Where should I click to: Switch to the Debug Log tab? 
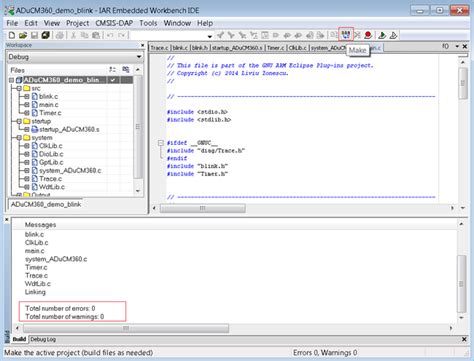pos(43,339)
